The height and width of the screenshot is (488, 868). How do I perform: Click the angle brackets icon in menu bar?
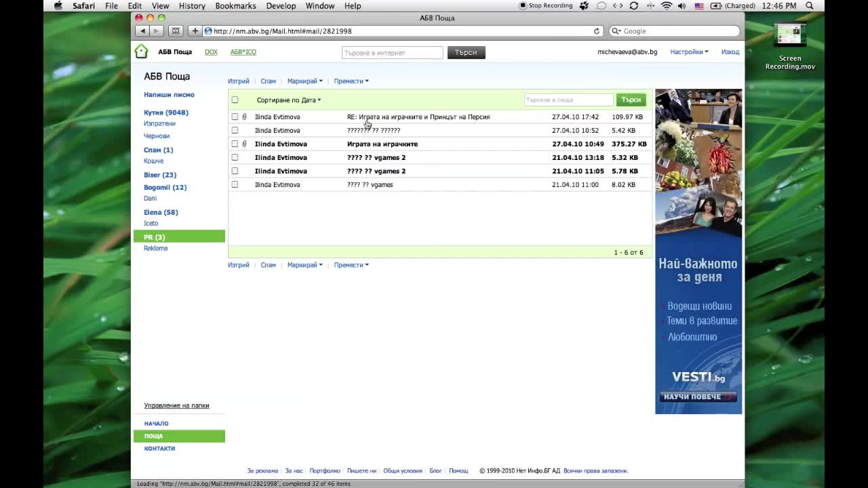click(x=617, y=5)
